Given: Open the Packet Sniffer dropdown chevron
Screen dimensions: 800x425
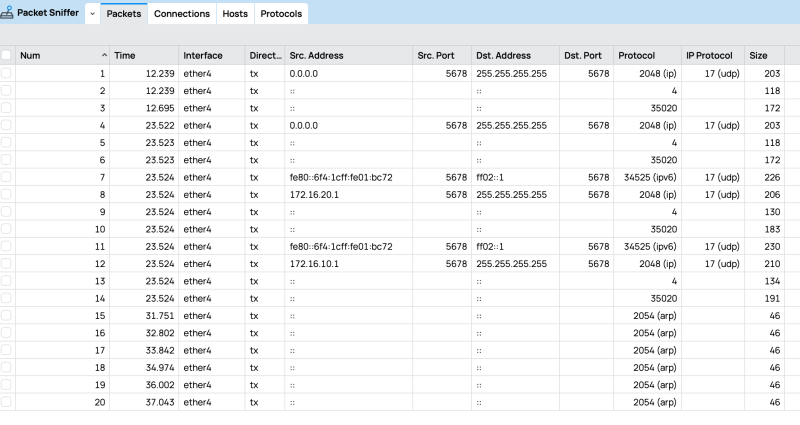Looking at the screenshot, I should point(92,14).
